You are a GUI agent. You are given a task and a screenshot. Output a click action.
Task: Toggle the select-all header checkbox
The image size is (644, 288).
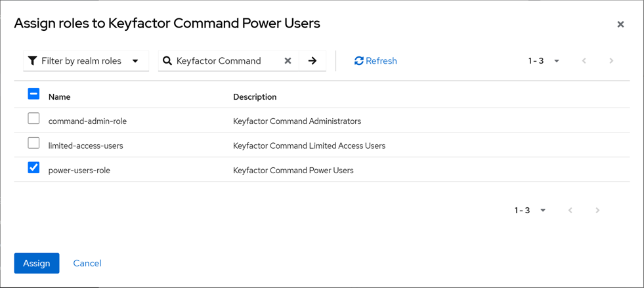click(x=33, y=94)
